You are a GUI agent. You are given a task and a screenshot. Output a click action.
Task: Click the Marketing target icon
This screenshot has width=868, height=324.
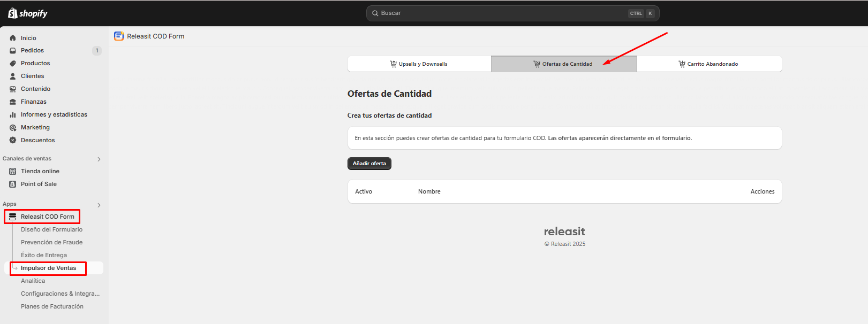[x=13, y=128]
